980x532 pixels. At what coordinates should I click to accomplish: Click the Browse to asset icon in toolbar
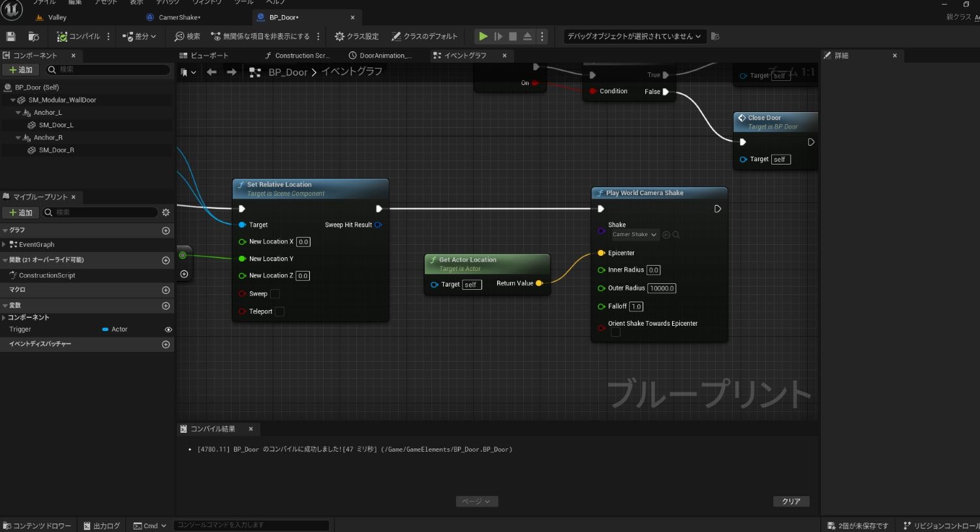[34, 37]
